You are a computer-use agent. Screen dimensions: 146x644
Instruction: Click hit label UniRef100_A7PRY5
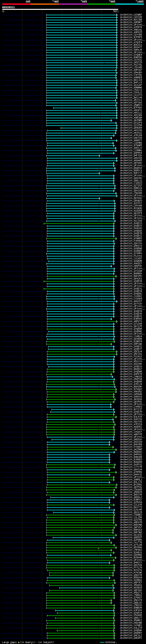tap(131, 27)
